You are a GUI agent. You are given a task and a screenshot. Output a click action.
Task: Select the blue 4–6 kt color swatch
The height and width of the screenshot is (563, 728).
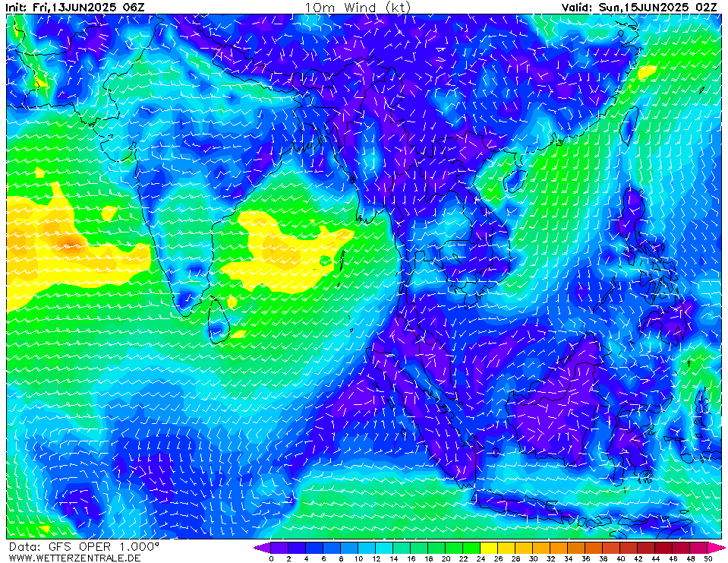(314, 548)
